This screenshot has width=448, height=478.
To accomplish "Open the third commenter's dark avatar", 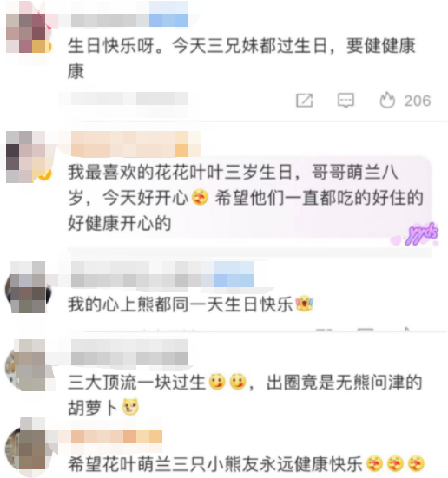I will tap(28, 288).
